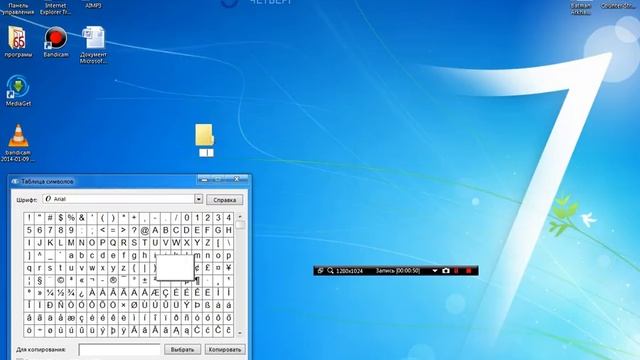Click the Запись [00:00:50] timer text

click(x=398, y=271)
